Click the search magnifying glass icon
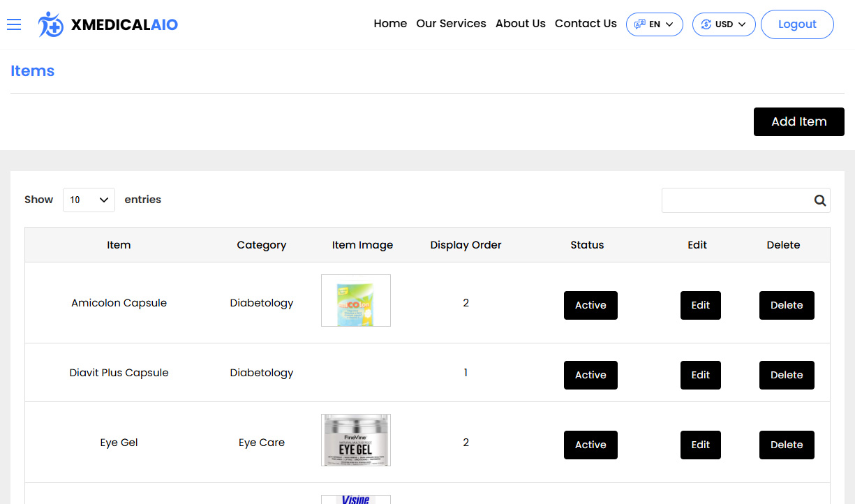Screen dimensions: 855x504 [819, 200]
